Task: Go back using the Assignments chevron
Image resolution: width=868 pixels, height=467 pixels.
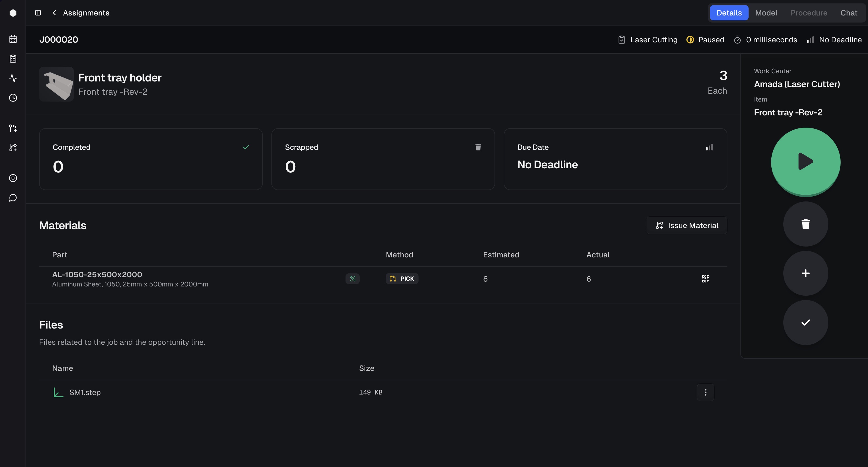Action: pos(54,13)
